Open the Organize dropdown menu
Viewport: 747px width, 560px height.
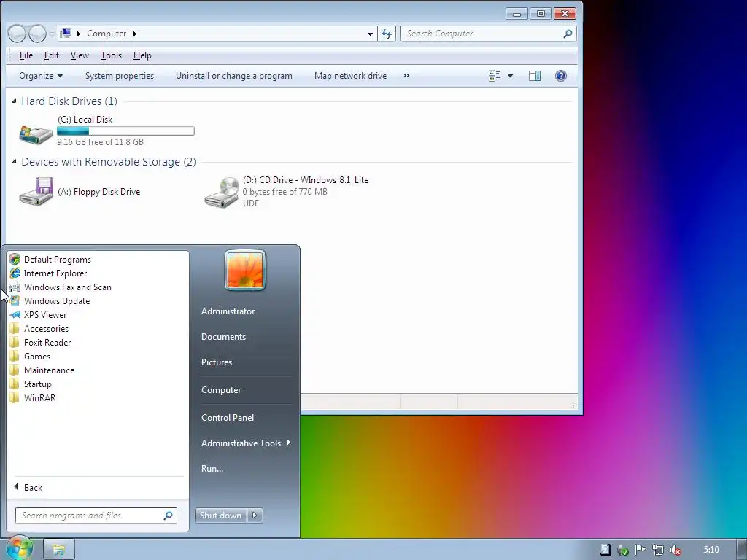[x=41, y=76]
